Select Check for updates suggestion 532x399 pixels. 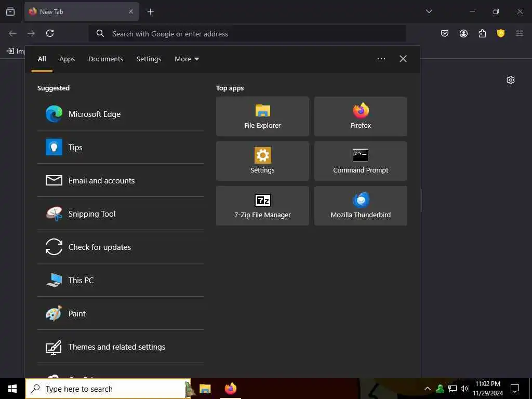[121, 247]
